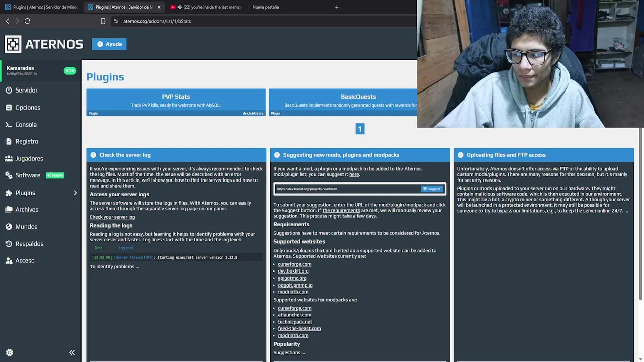
Task: Open Archivos in the sidebar
Action: pyautogui.click(x=27, y=209)
